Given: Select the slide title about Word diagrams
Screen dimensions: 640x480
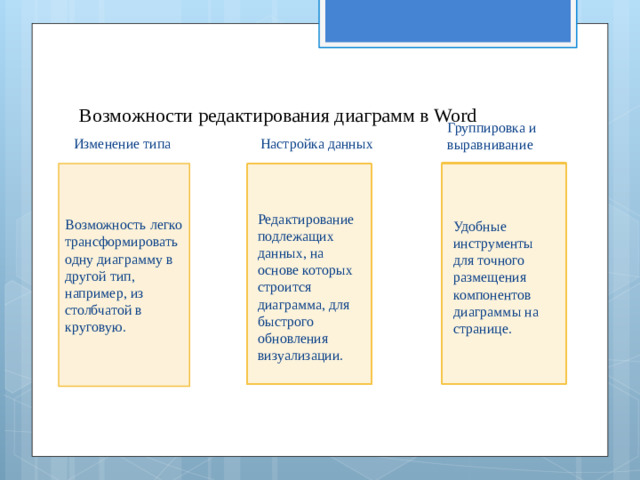Looking at the screenshot, I should [278, 116].
